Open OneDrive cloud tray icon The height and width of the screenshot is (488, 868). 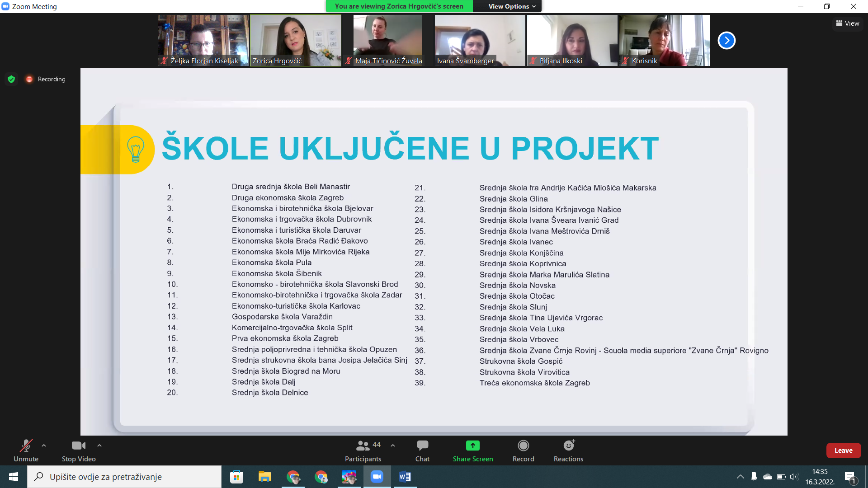768,477
